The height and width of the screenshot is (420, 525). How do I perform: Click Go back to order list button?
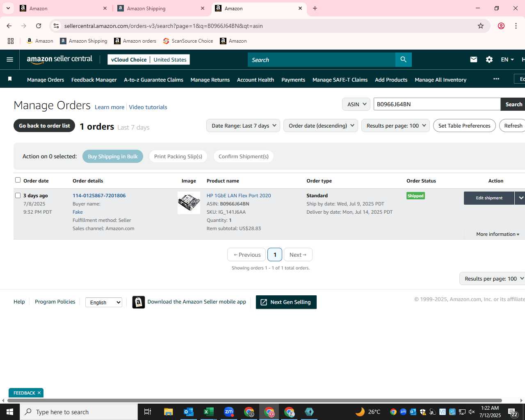point(44,126)
